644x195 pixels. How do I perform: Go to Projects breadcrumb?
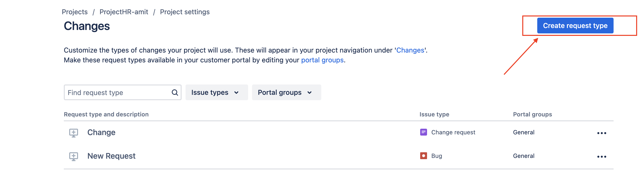coord(75,12)
